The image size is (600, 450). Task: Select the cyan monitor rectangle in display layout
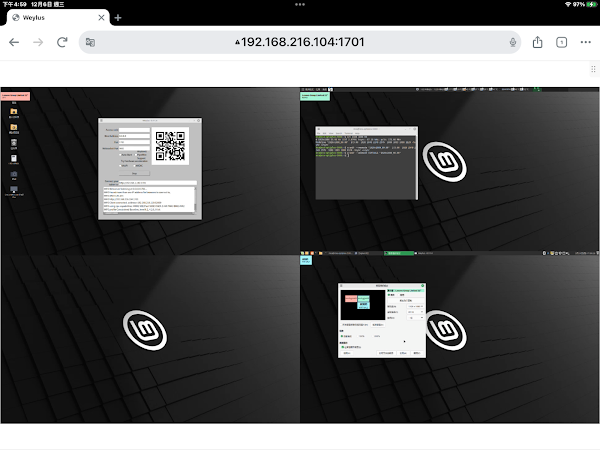coord(363,305)
